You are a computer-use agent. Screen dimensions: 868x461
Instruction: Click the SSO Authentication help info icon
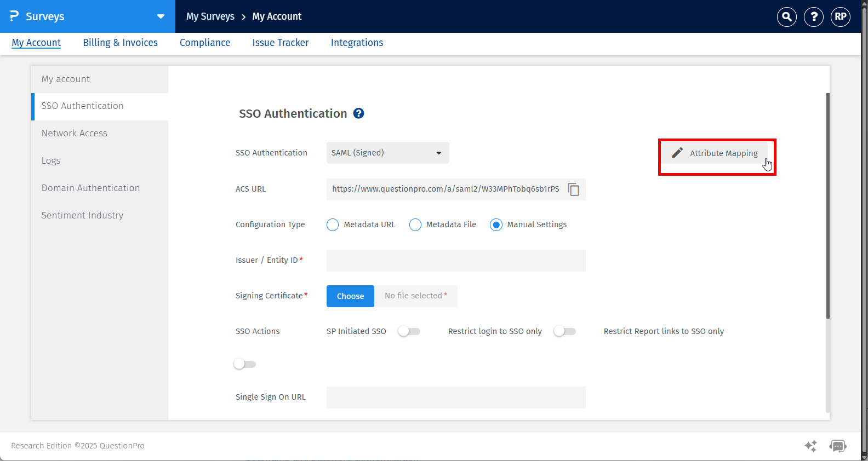click(x=358, y=113)
